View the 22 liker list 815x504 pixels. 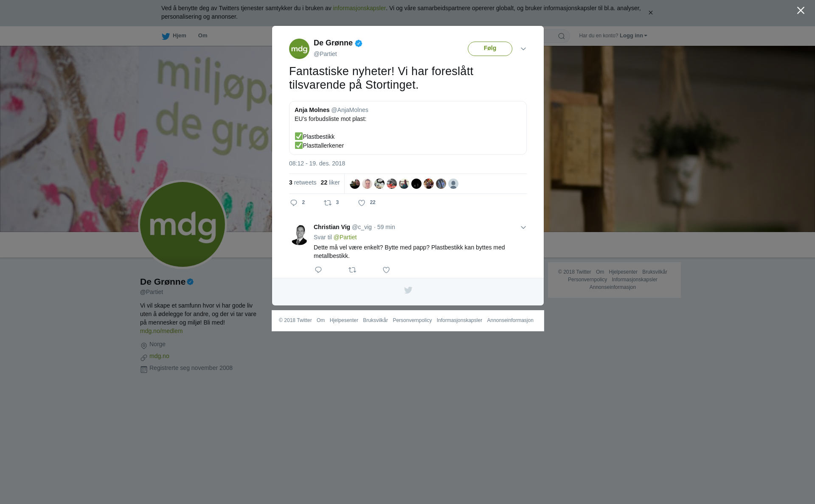coord(330,182)
